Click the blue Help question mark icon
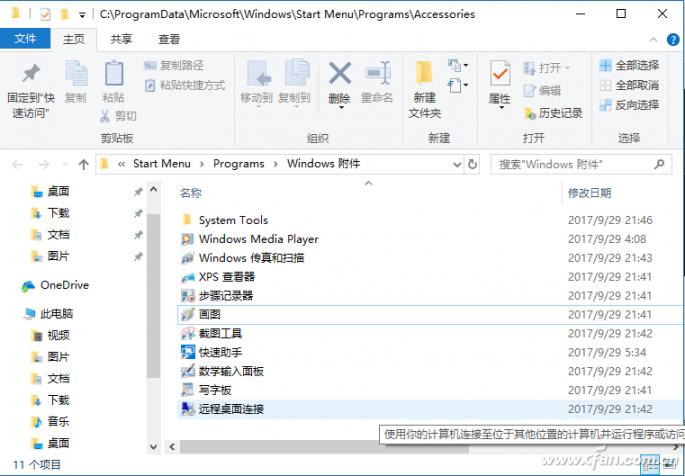 (x=673, y=40)
